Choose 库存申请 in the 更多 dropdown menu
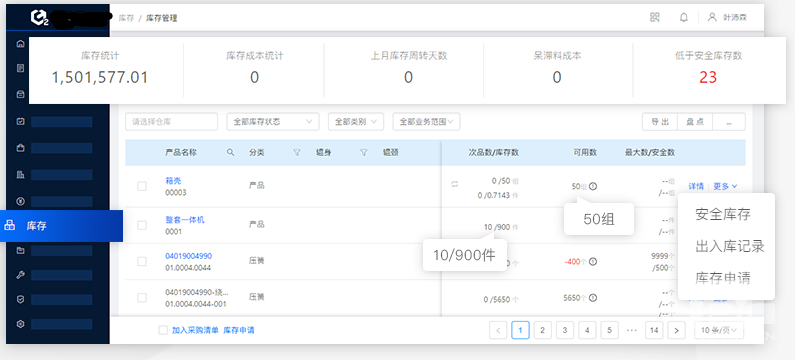The height and width of the screenshot is (360, 795). (x=722, y=278)
